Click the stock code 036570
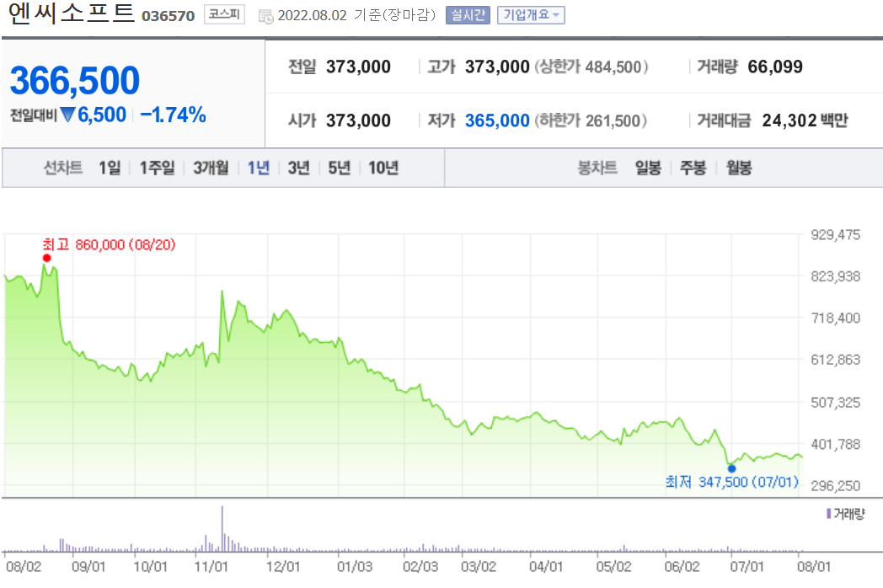The height and width of the screenshot is (588, 883). point(168,16)
